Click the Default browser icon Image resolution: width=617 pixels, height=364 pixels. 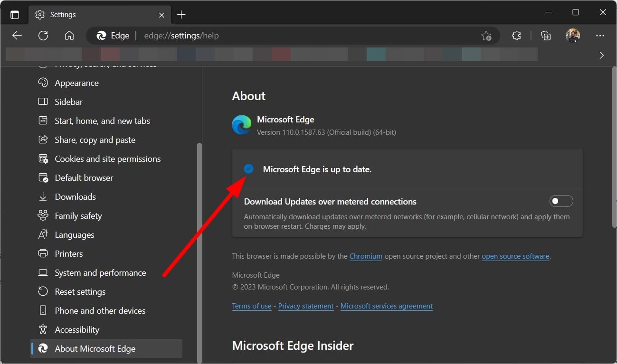coord(43,177)
